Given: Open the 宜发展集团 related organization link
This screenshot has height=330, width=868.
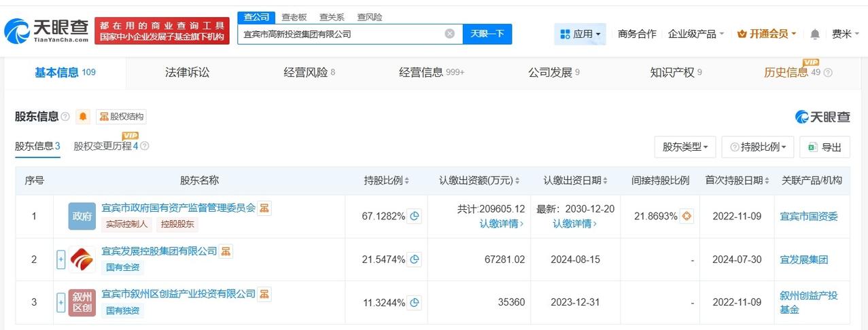Looking at the screenshot, I should point(804,259).
